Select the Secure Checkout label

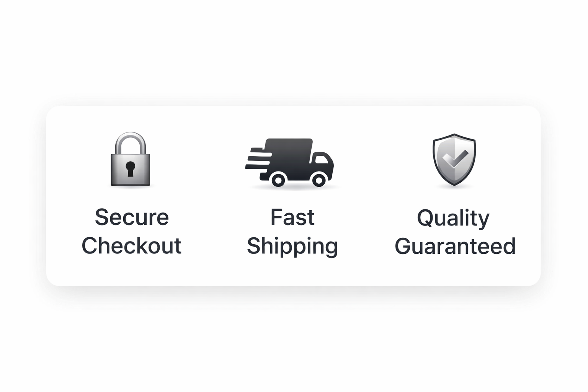tap(131, 231)
